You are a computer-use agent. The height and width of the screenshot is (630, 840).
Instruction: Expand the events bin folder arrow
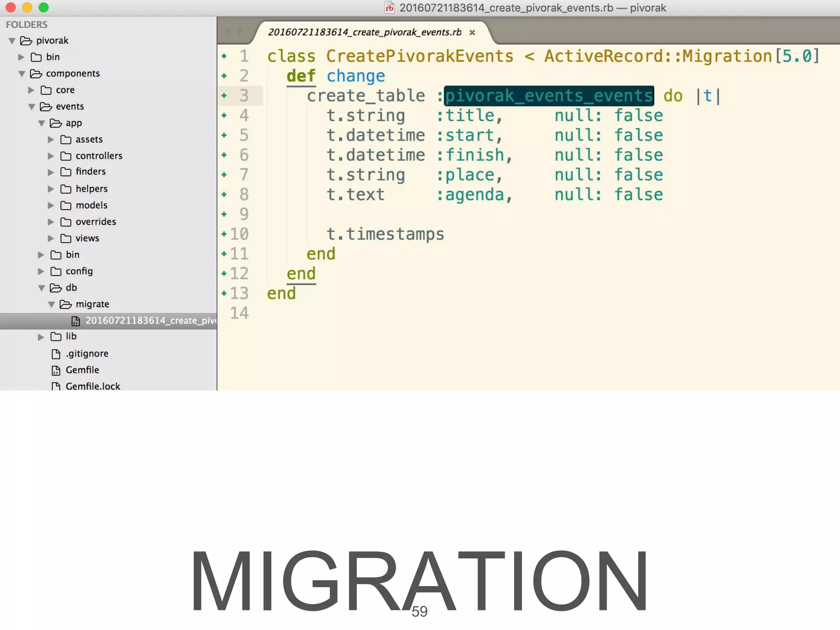(x=41, y=255)
